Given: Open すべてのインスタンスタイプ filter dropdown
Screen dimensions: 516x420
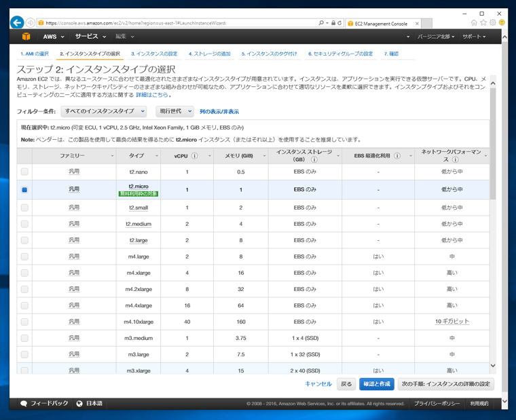Looking at the screenshot, I should [x=104, y=111].
